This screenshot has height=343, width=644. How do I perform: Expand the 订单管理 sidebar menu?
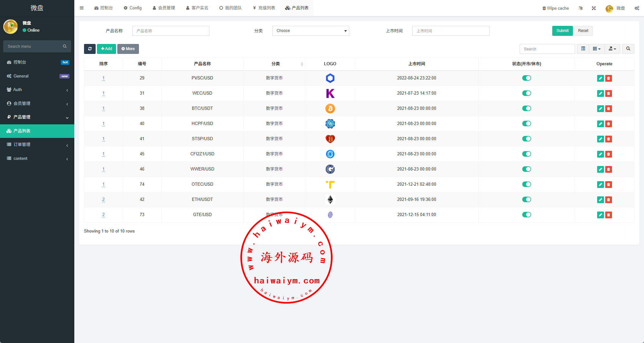click(37, 145)
